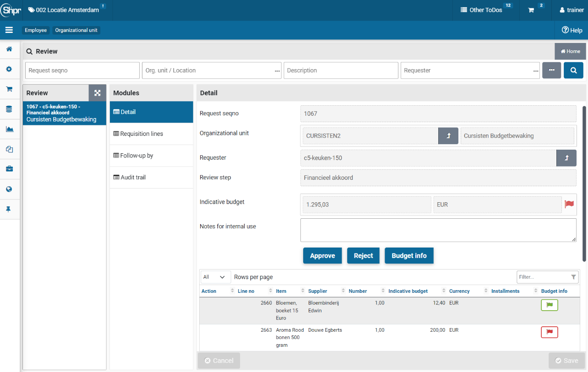Click the briefcase icon in sidebar
Viewport: 588px width, 372px height.
point(9,169)
